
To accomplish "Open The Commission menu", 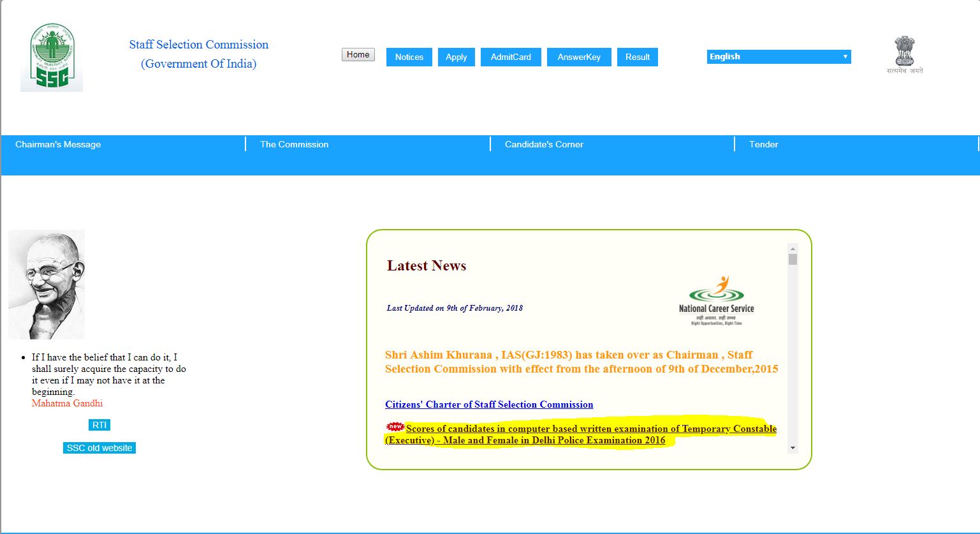I will 294,144.
